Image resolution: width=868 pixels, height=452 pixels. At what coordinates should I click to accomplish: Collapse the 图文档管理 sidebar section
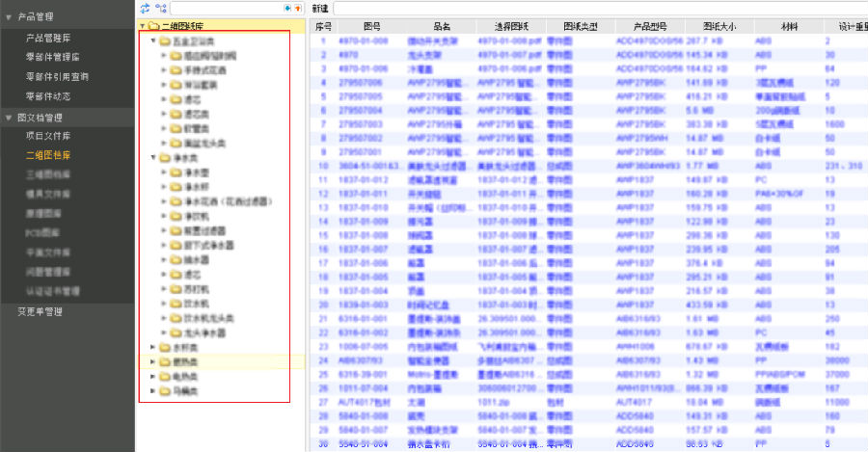pyautogui.click(x=9, y=117)
